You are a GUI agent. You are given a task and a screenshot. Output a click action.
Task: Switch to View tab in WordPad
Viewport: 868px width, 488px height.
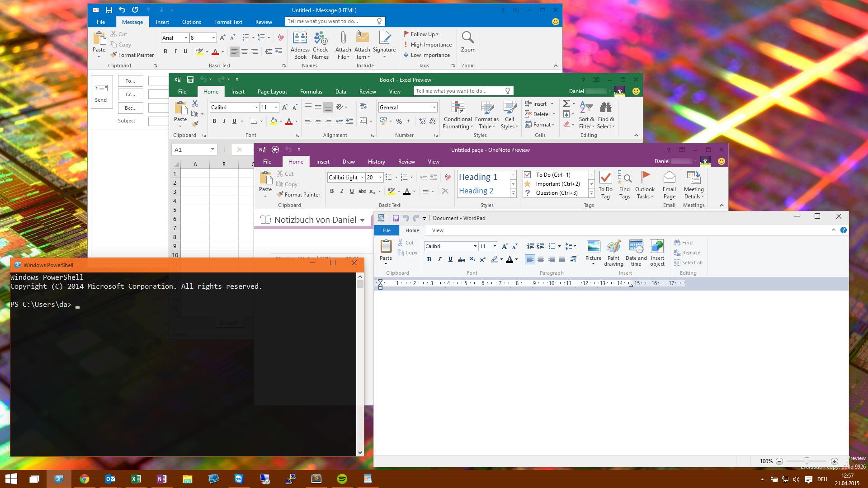click(x=438, y=230)
